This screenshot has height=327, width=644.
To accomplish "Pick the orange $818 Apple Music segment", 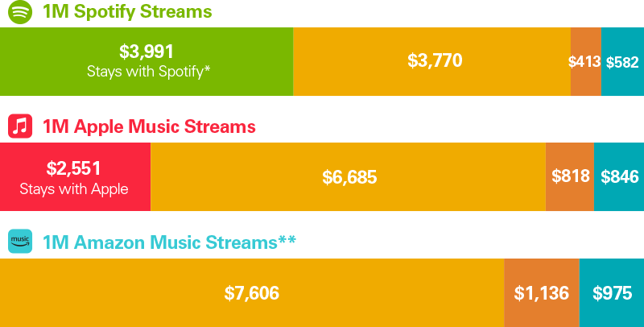I will [570, 177].
